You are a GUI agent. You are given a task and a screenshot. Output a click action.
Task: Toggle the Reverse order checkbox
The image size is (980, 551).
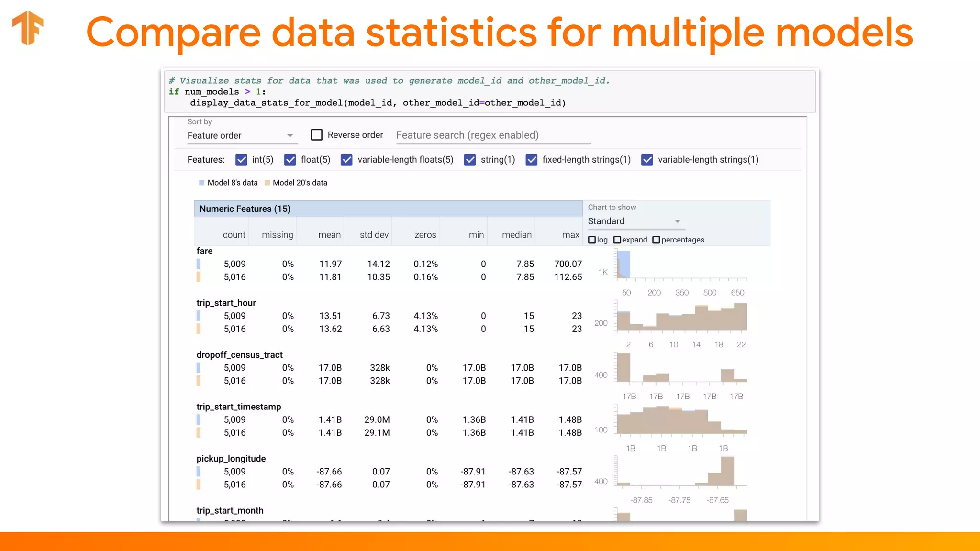pos(316,135)
